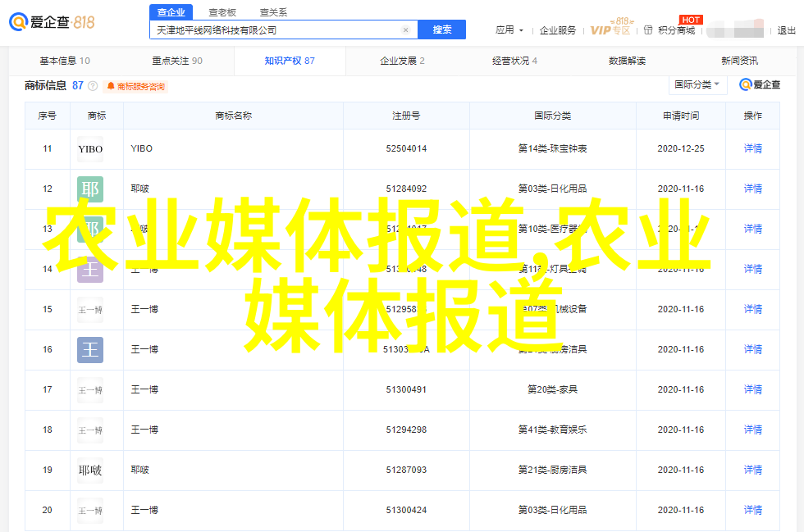Screen dimensions: 804x532
Task: Select the row 19 耶啵 trademark name text
Action: [x=140, y=470]
